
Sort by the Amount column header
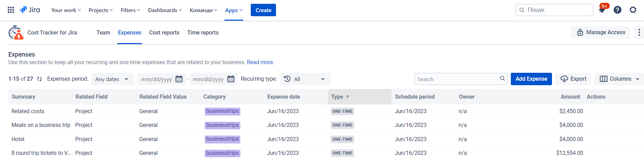click(570, 97)
